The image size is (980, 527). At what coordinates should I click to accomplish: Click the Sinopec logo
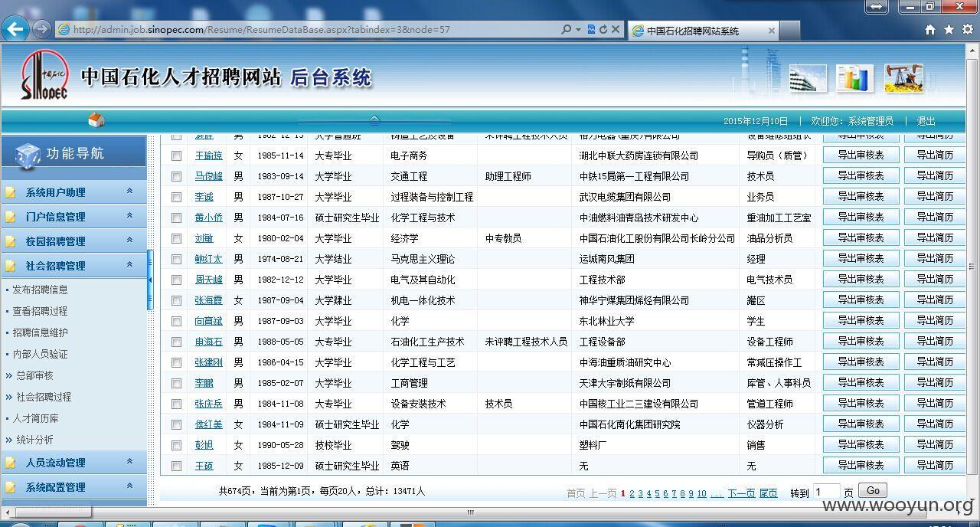coord(44,75)
